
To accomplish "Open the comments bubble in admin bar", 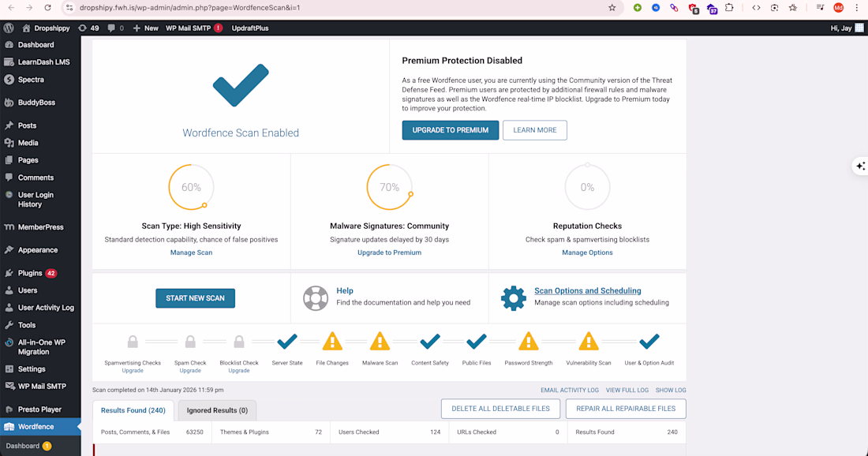I will 116,28.
